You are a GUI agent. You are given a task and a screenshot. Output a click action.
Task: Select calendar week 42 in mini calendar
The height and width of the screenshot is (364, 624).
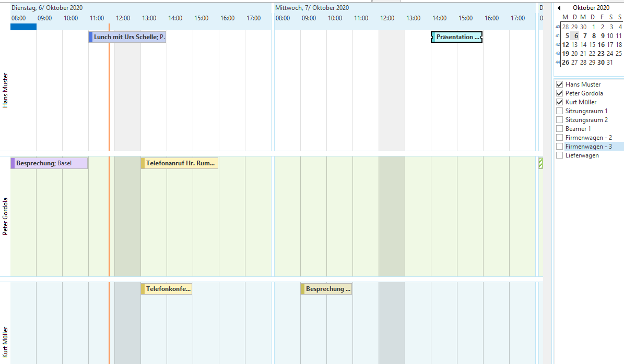tap(557, 44)
